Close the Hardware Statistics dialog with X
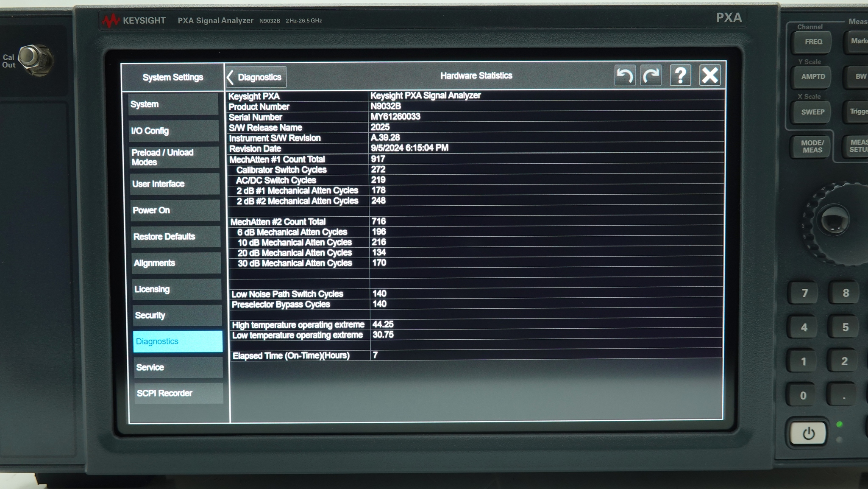The height and width of the screenshot is (489, 868). click(710, 76)
